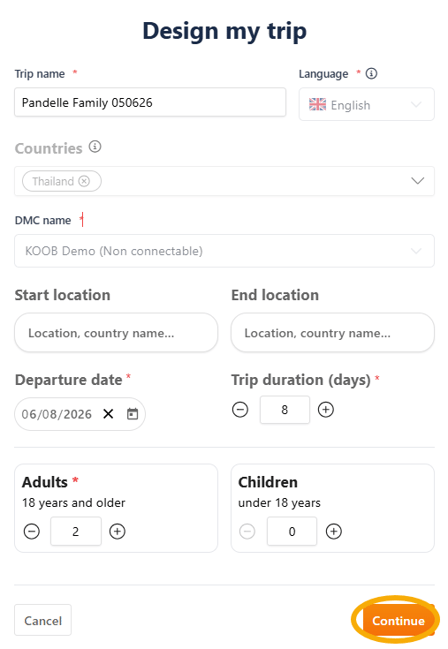
Task: Click the Countries info icon
Action: pos(95,147)
